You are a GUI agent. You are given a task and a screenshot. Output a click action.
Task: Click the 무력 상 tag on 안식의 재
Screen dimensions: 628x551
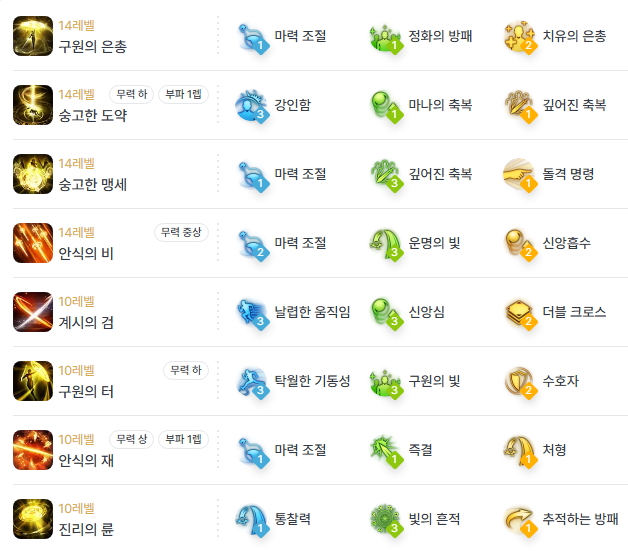[x=132, y=439]
